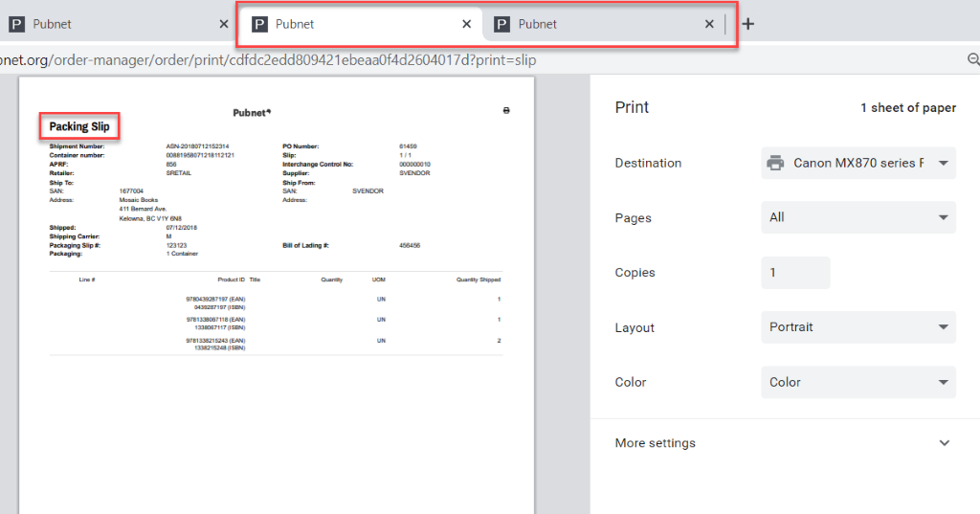Click the Print panel title
980x514 pixels.
[632, 107]
